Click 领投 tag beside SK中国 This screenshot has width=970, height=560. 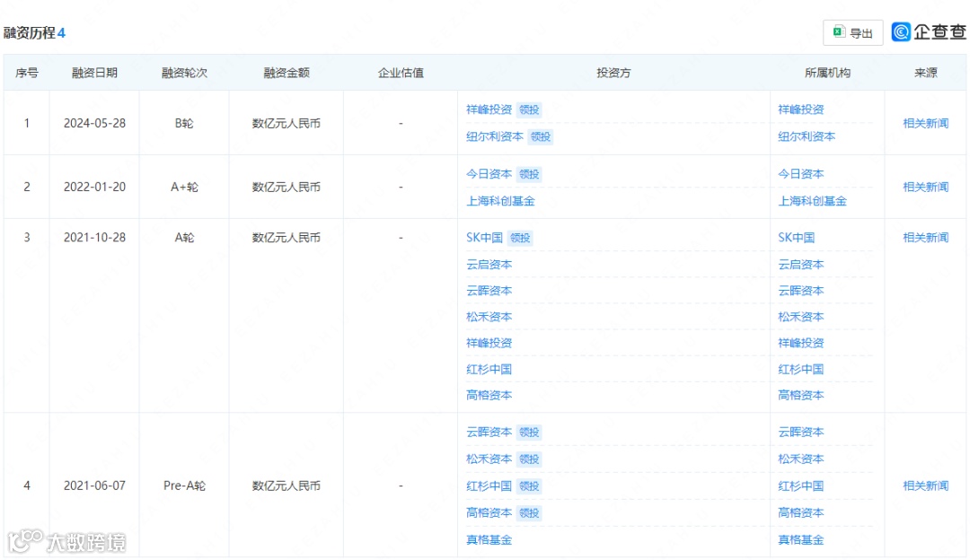pyautogui.click(x=520, y=237)
